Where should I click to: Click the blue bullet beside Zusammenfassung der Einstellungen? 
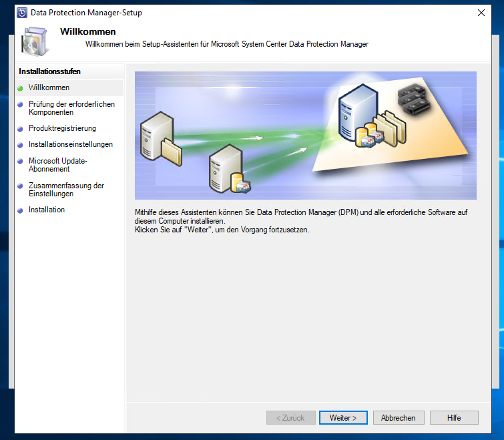pyautogui.click(x=20, y=186)
